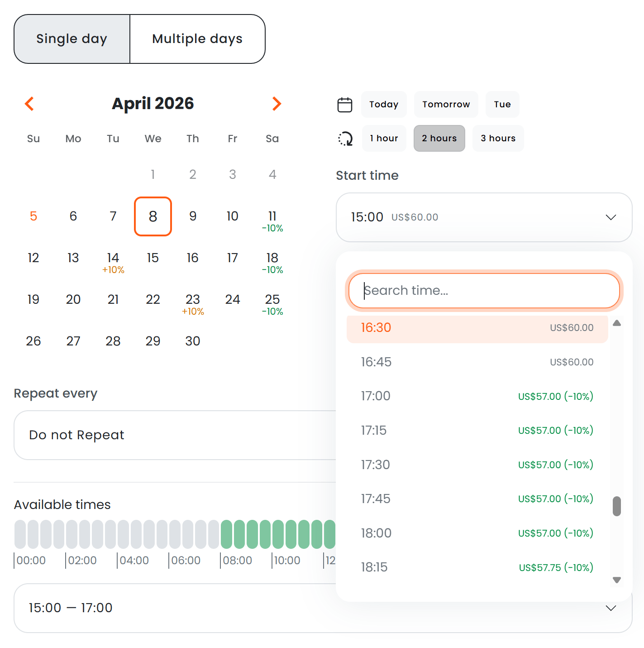Select the 18:15 time option
The height and width of the screenshot is (648, 644).
click(477, 567)
